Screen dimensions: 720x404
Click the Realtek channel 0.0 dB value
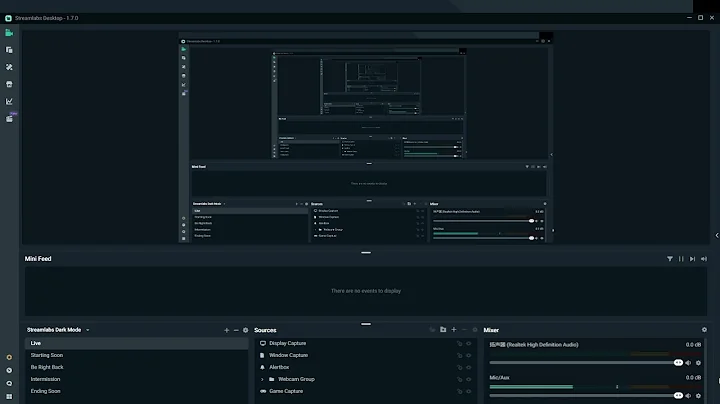(x=693, y=345)
